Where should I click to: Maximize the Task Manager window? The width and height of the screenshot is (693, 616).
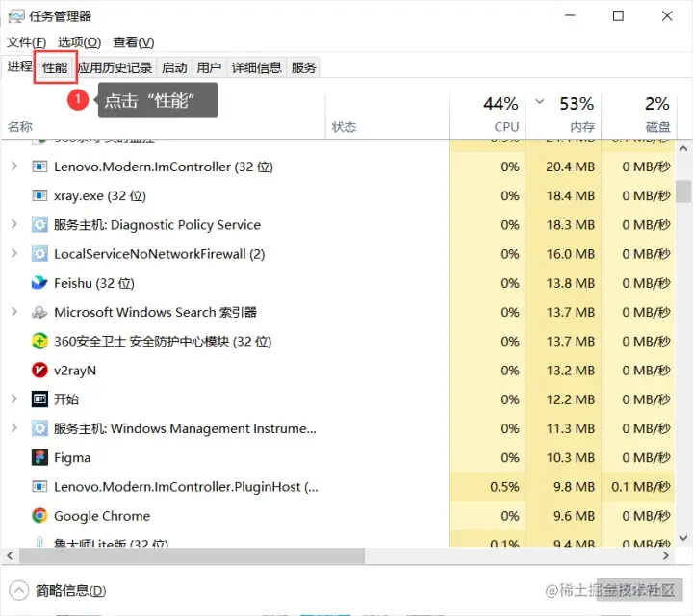(618, 16)
